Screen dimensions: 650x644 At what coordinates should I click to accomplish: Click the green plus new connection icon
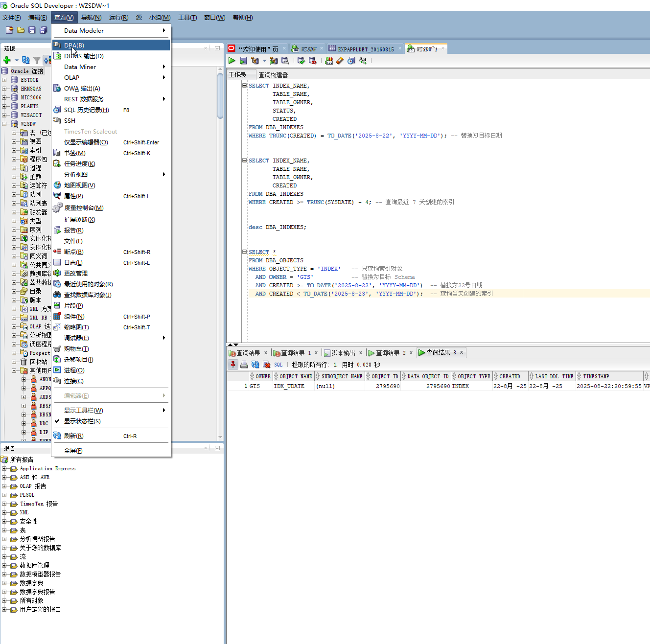point(7,60)
